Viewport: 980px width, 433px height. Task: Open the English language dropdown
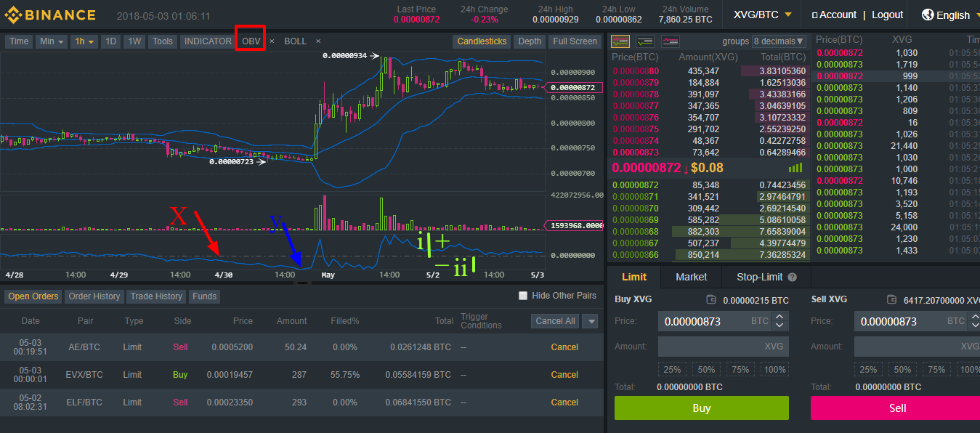(950, 15)
